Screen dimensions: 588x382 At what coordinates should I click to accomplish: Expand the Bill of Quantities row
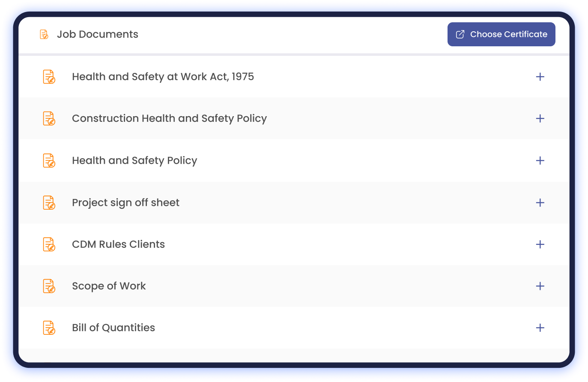(x=540, y=328)
